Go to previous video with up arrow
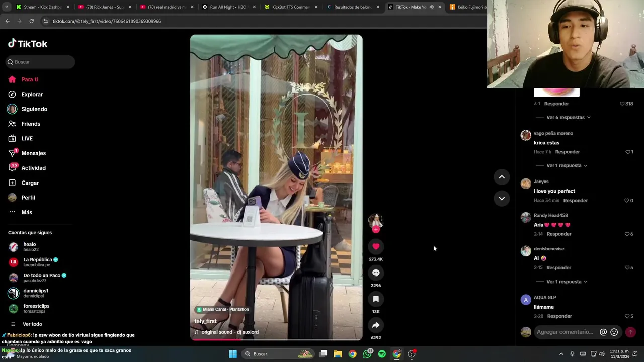Viewport: 644px width, 362px height. coord(502,177)
